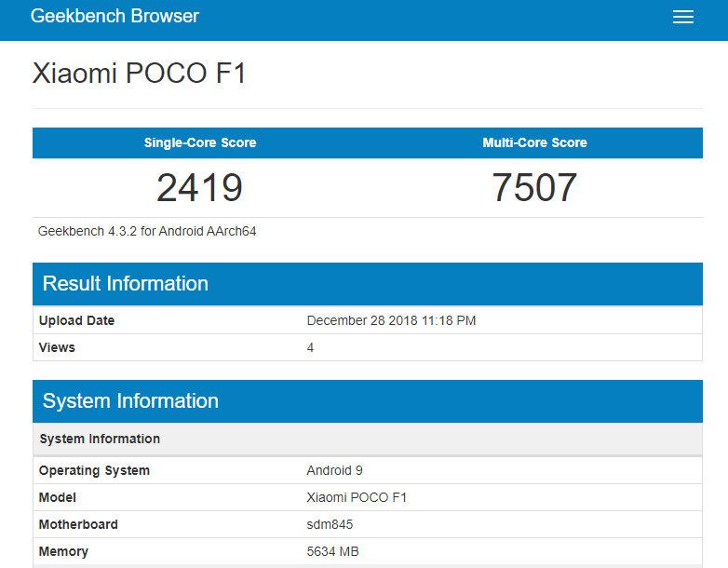The width and height of the screenshot is (728, 568).
Task: Click the Result Information section header
Action: tap(367, 284)
